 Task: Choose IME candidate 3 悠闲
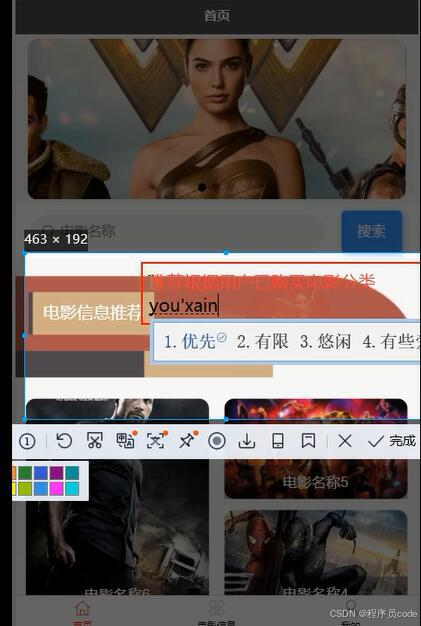pos(326,342)
